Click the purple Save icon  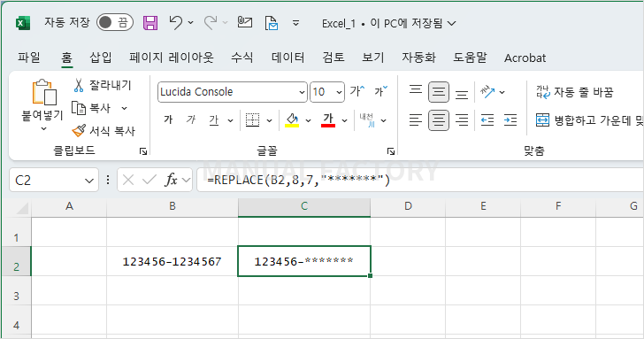click(150, 23)
